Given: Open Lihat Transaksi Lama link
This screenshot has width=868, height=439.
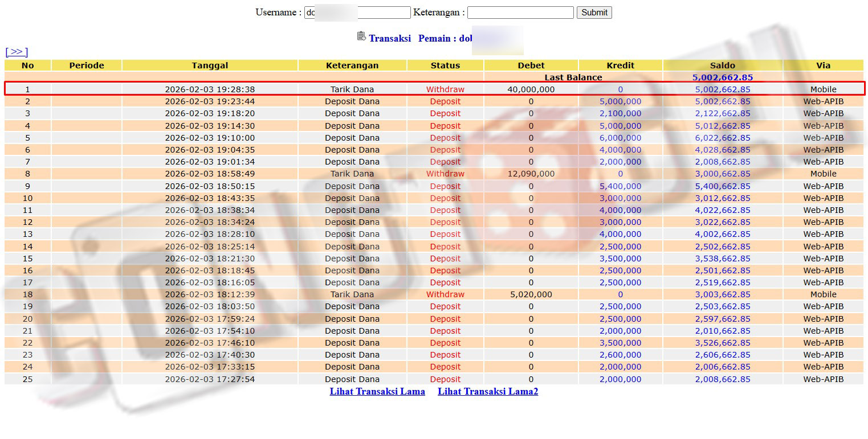Looking at the screenshot, I should (x=377, y=391).
